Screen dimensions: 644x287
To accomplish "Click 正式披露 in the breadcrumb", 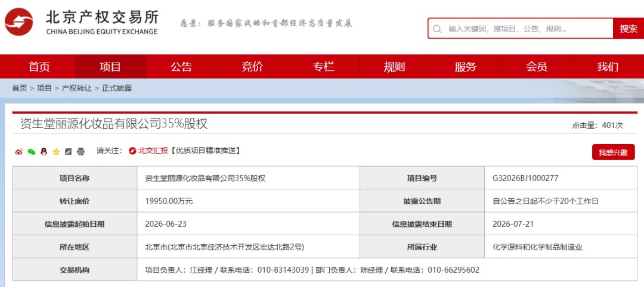I will pos(117,88).
